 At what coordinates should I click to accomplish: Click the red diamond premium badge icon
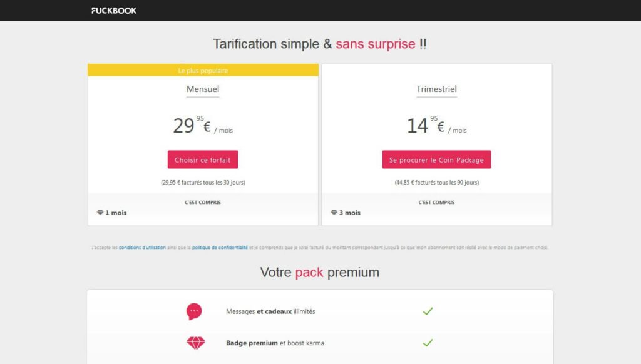coord(195,343)
